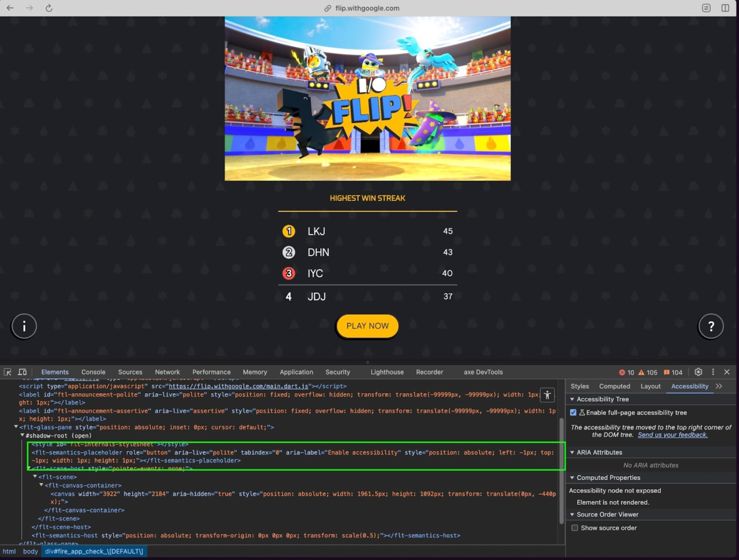Screen dimensions: 739x560
Task: Open the Computed styles tab
Action: click(615, 386)
